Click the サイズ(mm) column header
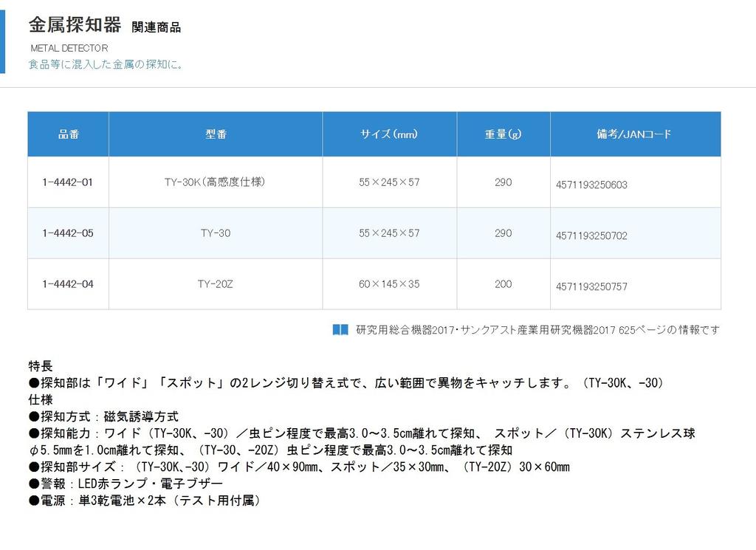Image resolution: width=756 pixels, height=550 pixels. coord(389,134)
